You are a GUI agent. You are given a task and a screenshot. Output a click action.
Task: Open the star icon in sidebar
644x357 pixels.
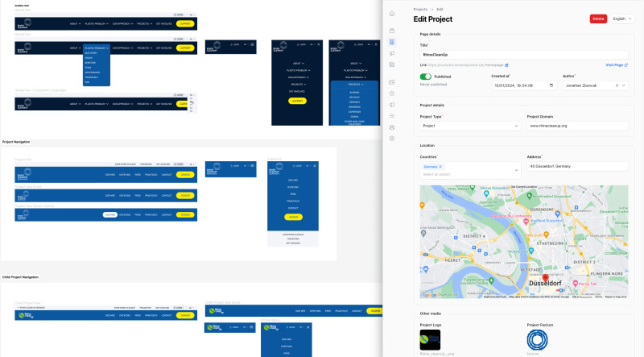[392, 93]
